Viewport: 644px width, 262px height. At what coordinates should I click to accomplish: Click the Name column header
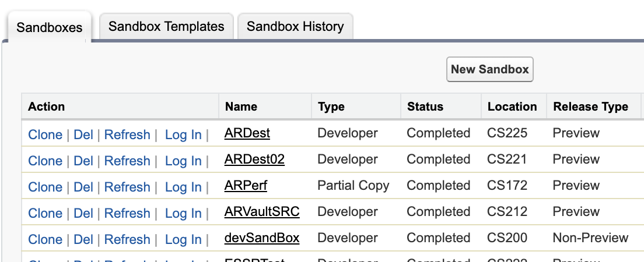241,107
